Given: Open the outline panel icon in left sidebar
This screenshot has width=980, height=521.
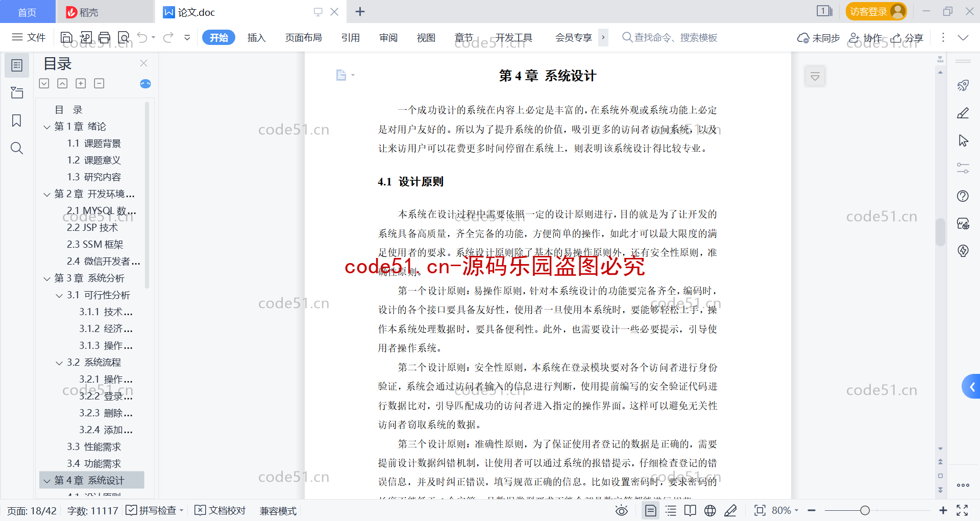Looking at the screenshot, I should 17,65.
